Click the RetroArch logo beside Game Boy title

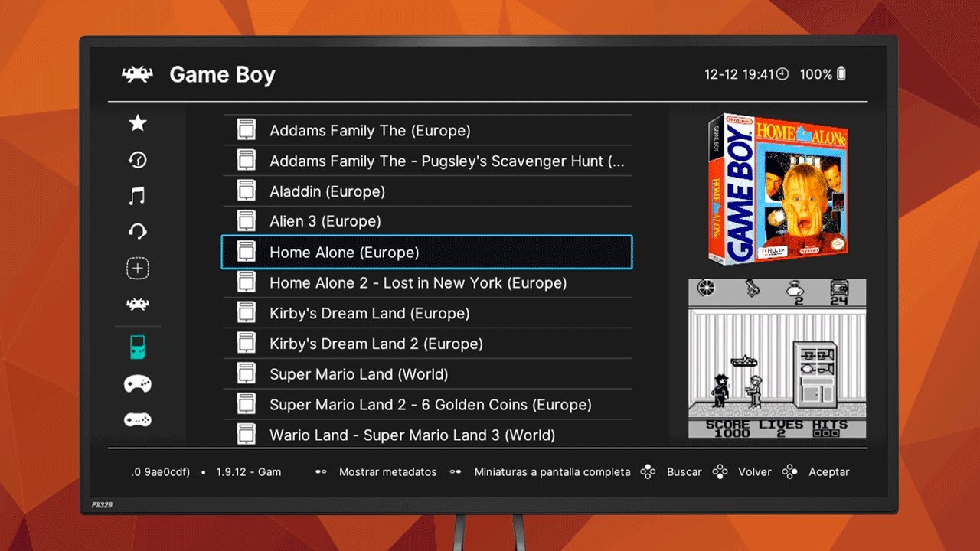pos(138,74)
